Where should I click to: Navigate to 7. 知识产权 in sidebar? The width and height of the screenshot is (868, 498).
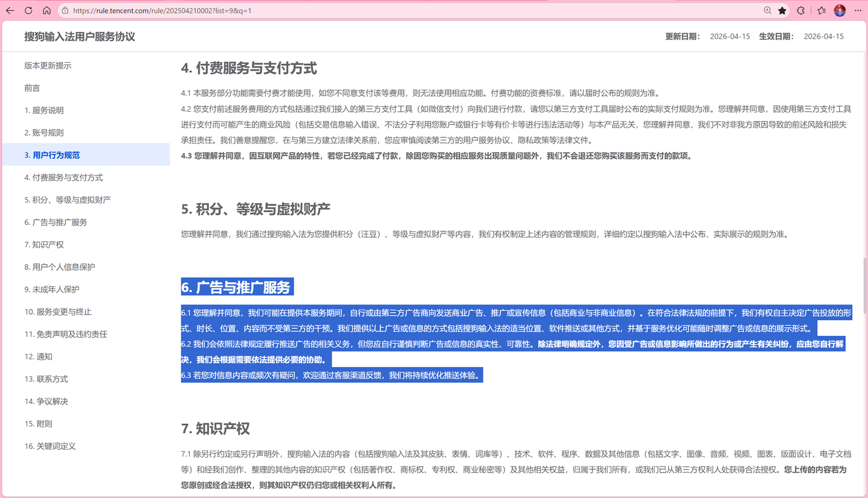point(44,244)
